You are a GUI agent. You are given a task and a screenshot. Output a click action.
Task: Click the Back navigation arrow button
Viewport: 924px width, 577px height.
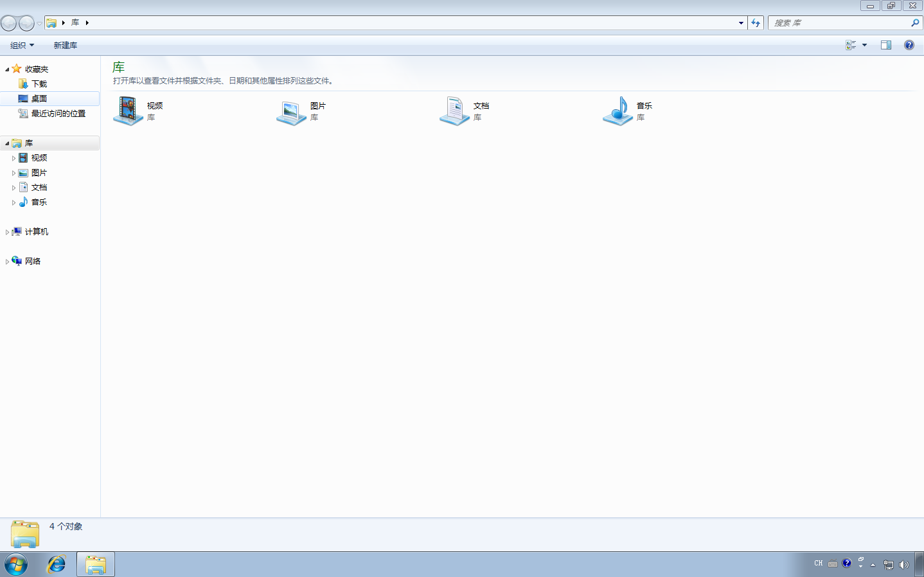(x=9, y=24)
